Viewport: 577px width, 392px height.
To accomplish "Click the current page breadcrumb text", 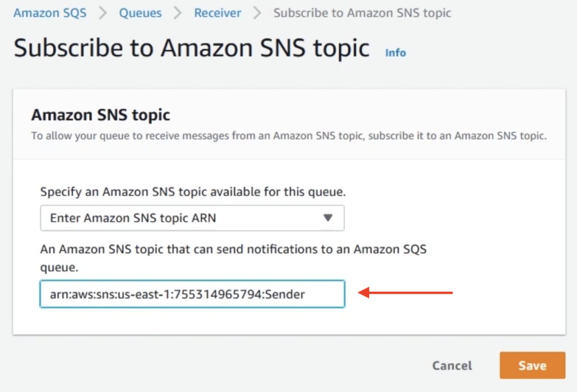I will coord(362,13).
